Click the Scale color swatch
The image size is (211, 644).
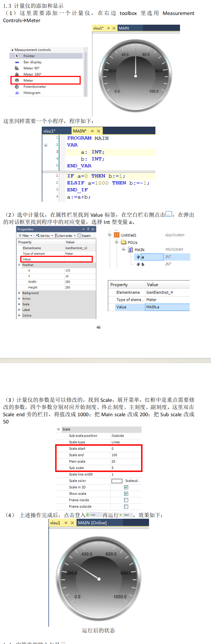point(117,481)
